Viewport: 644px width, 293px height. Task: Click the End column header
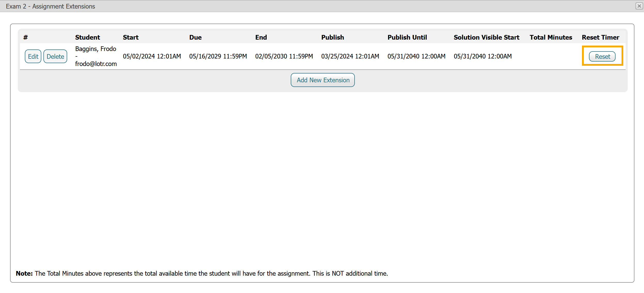261,38
